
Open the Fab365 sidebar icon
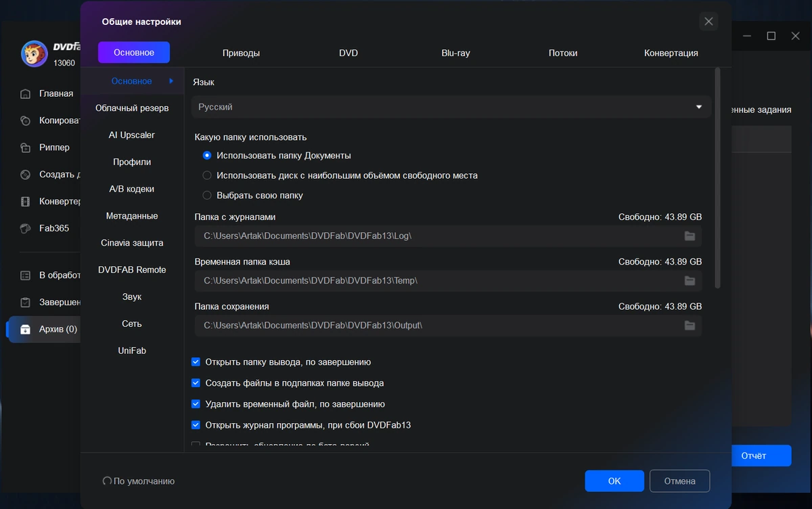click(26, 228)
